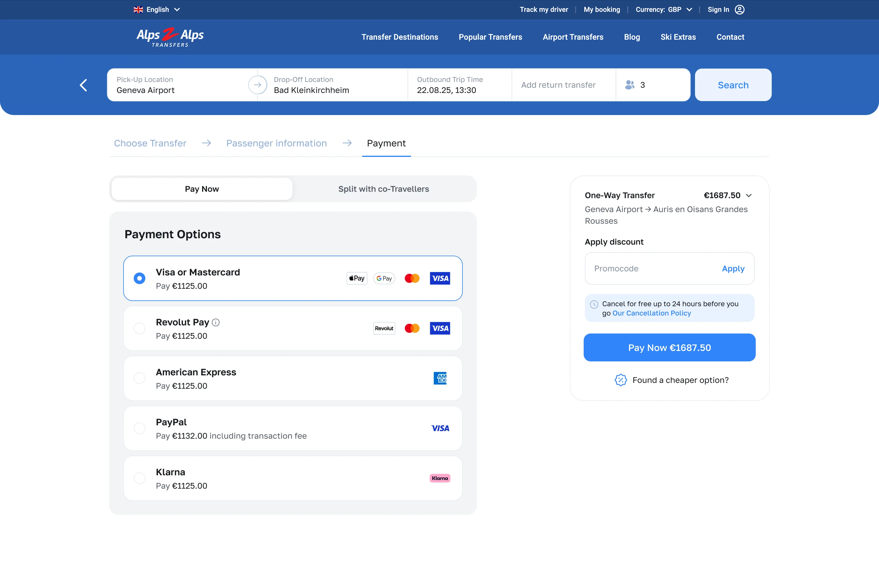879x588 pixels.
Task: Select the Visa or Mastercard payment radio
Action: tap(139, 278)
